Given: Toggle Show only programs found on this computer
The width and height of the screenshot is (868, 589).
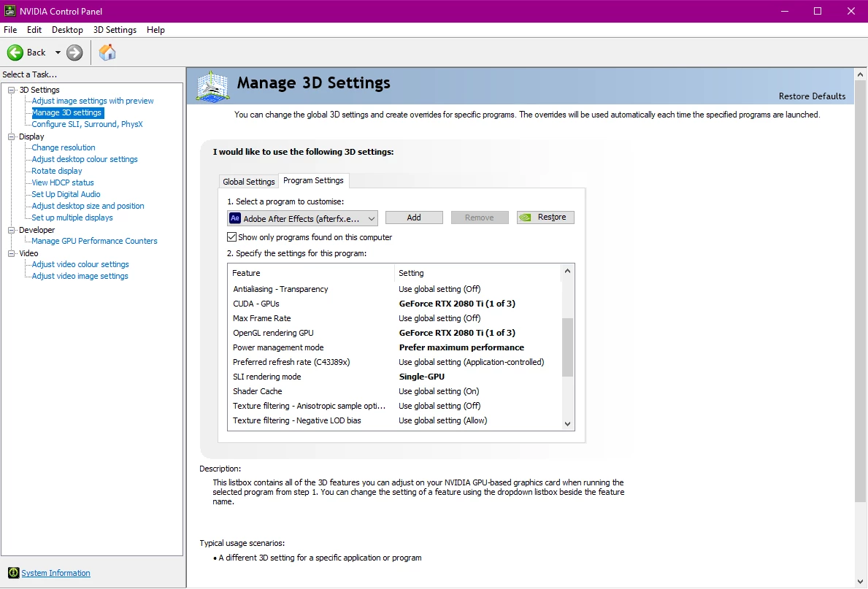Looking at the screenshot, I should click(x=231, y=237).
